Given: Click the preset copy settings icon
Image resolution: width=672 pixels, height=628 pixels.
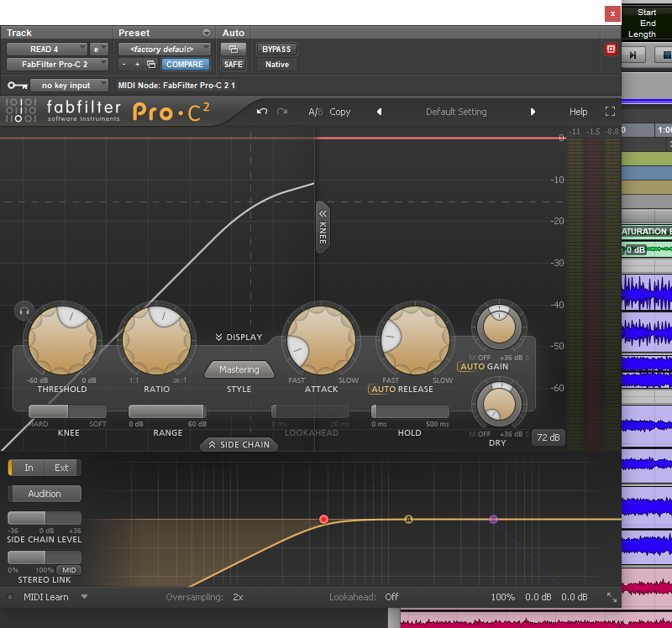Looking at the screenshot, I should [x=151, y=65].
